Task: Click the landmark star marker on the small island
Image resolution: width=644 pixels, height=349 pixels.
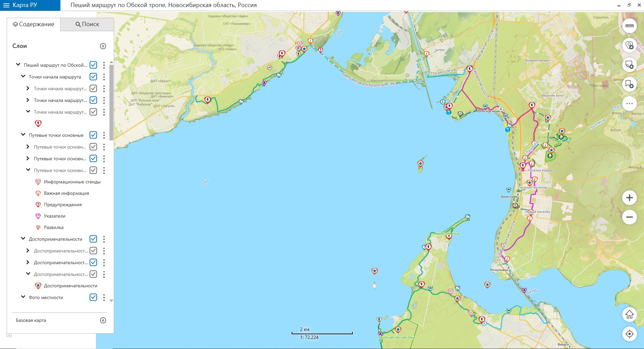Action: (420, 164)
